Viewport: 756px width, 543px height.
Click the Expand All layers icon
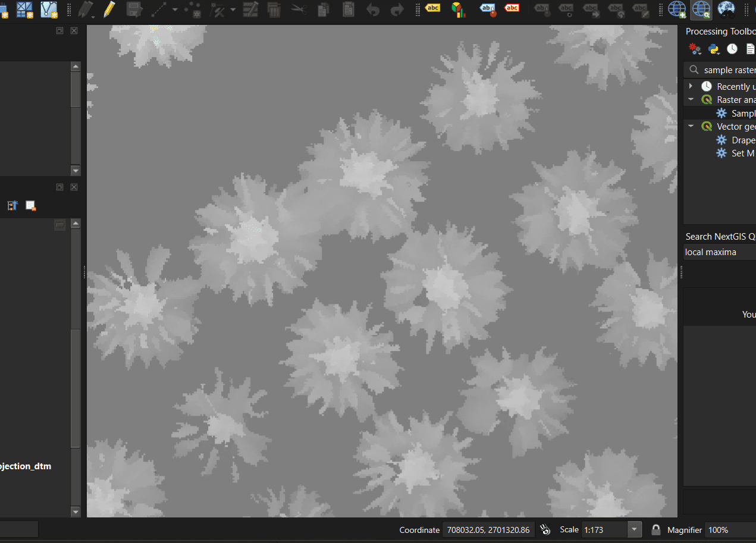[12, 206]
